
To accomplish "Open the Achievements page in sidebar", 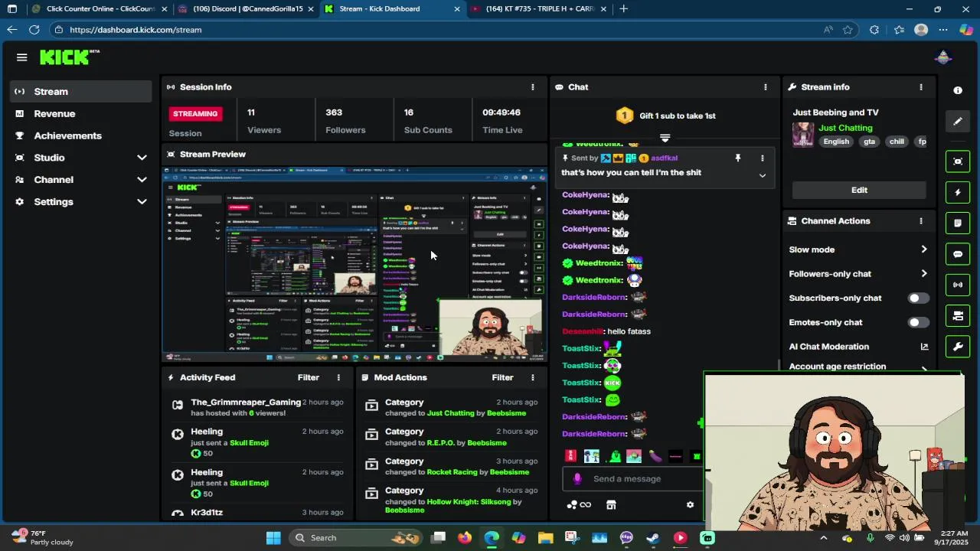I will click(81, 135).
